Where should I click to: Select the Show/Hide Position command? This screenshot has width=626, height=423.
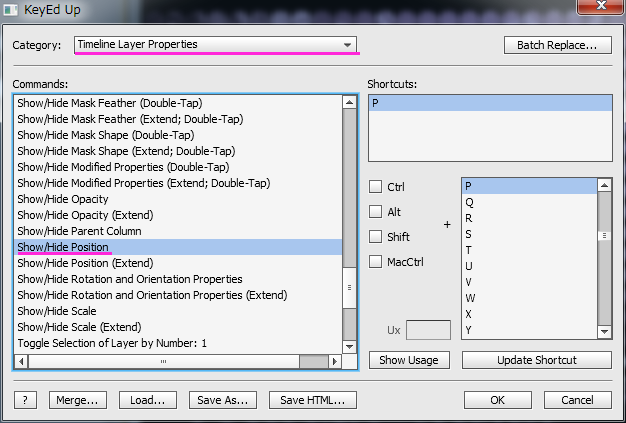coord(178,247)
